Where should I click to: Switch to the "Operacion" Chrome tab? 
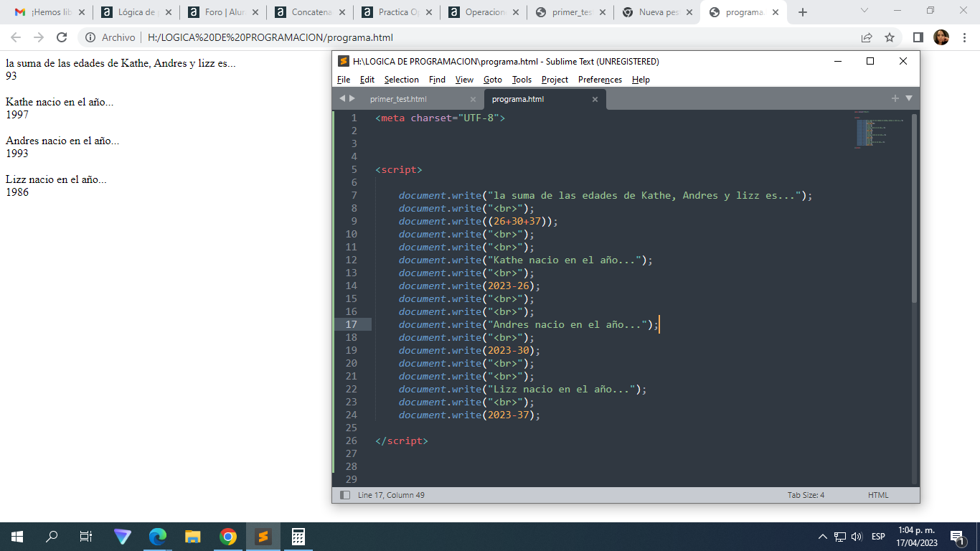[483, 12]
